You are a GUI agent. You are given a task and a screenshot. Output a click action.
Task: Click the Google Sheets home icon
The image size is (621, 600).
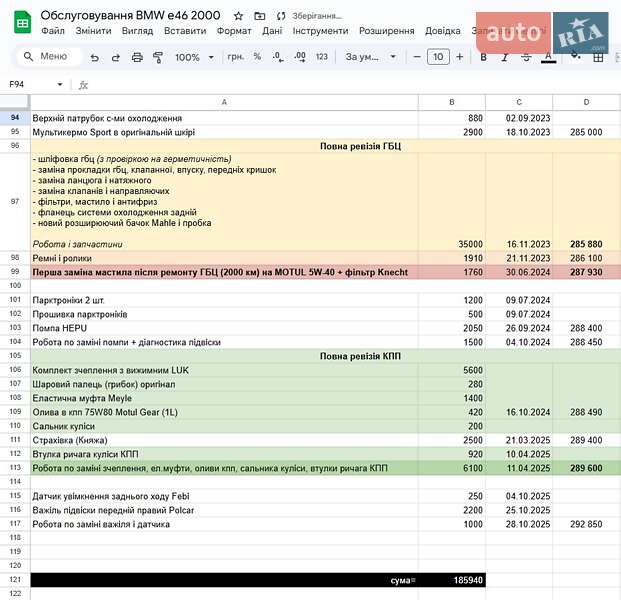point(21,22)
